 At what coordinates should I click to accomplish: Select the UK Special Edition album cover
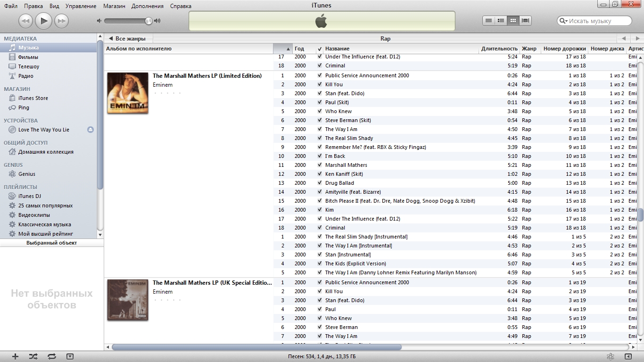(128, 300)
